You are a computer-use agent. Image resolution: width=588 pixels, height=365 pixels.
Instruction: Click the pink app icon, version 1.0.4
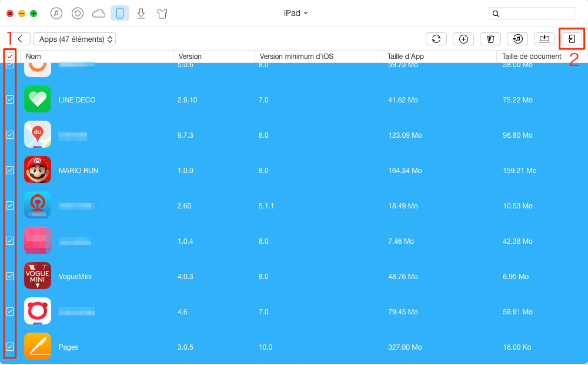coord(38,240)
